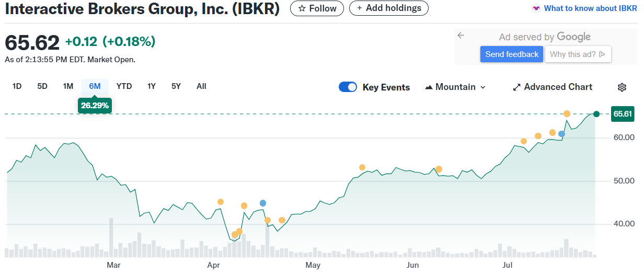Show the 5Y price range
The image size is (644, 273).
coord(176,86)
